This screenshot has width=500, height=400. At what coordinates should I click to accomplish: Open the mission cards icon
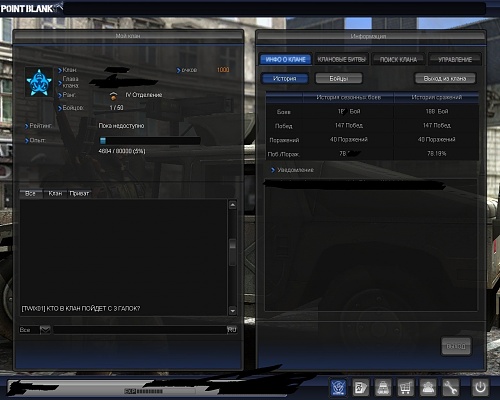coord(361,387)
